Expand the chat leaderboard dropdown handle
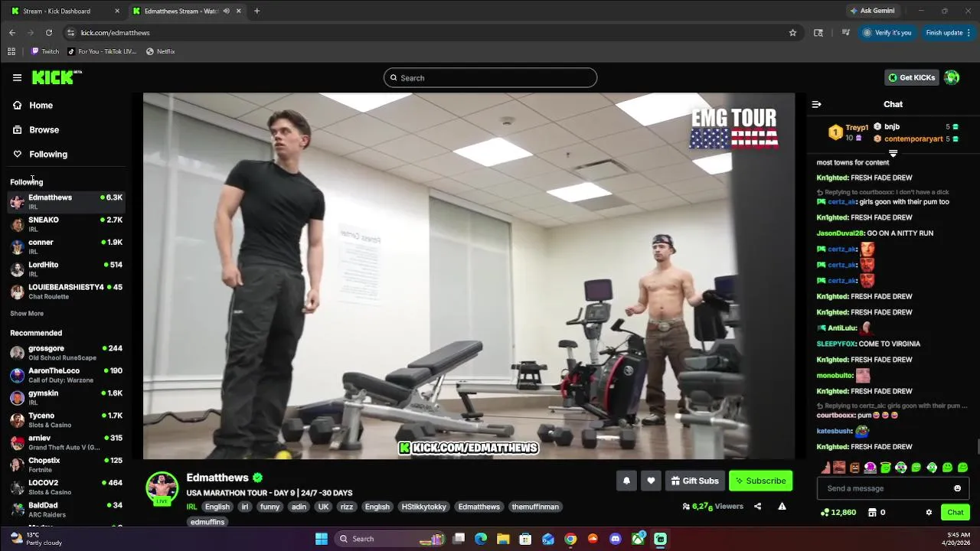The width and height of the screenshot is (980, 551). [893, 153]
